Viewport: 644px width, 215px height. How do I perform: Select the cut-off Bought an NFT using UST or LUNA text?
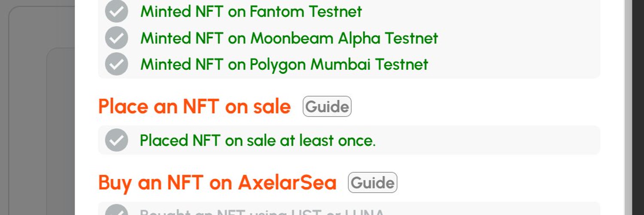click(x=262, y=212)
